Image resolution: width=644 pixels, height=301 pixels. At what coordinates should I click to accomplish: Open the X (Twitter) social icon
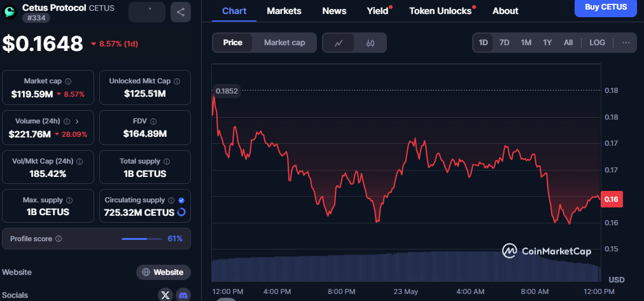tap(165, 295)
